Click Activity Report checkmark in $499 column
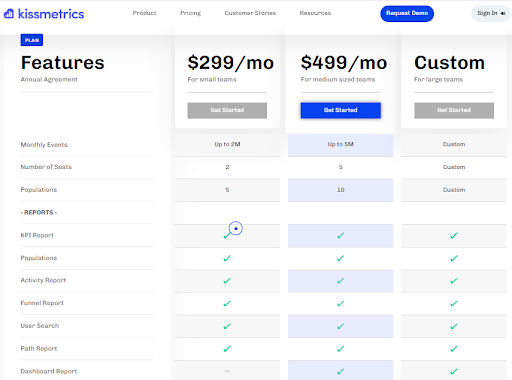Image resolution: width=512 pixels, height=380 pixels. pyautogui.click(x=340, y=281)
